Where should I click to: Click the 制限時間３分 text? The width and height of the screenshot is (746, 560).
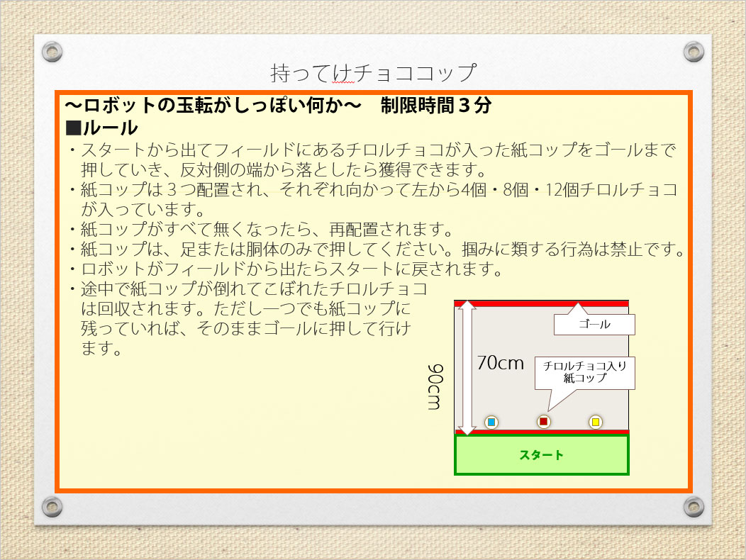pyautogui.click(x=435, y=106)
